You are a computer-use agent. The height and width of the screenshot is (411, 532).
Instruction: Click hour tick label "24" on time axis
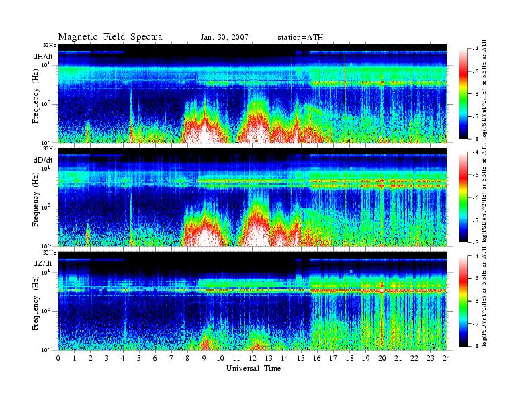tap(447, 358)
